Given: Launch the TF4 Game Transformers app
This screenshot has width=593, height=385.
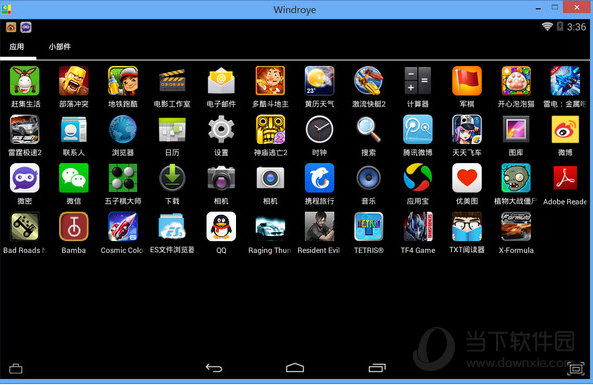Looking at the screenshot, I should click(x=418, y=226).
